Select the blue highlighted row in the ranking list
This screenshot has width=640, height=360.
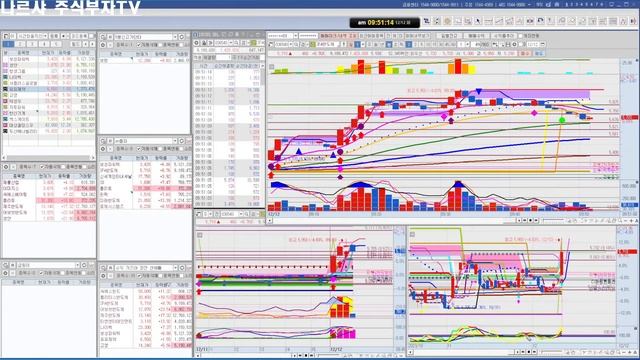(x=49, y=89)
